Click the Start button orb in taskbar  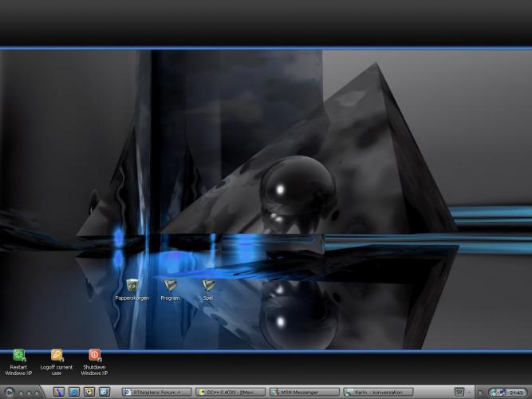pyautogui.click(x=9, y=393)
